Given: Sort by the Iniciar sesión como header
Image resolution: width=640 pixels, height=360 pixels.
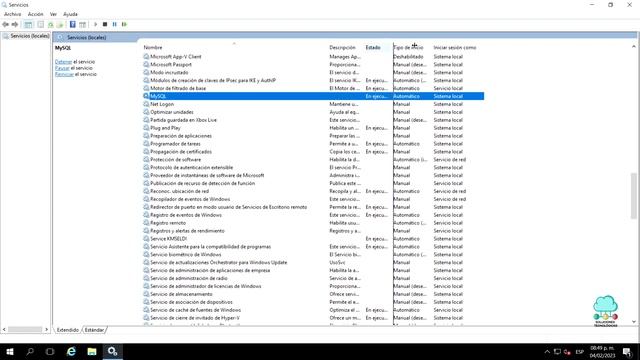Looking at the screenshot, I should [x=454, y=48].
